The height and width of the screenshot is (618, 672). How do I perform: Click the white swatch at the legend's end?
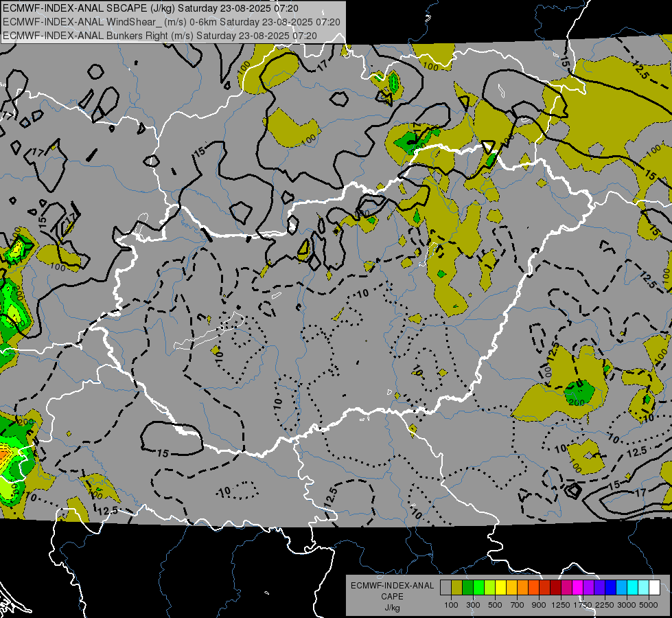[654, 587]
